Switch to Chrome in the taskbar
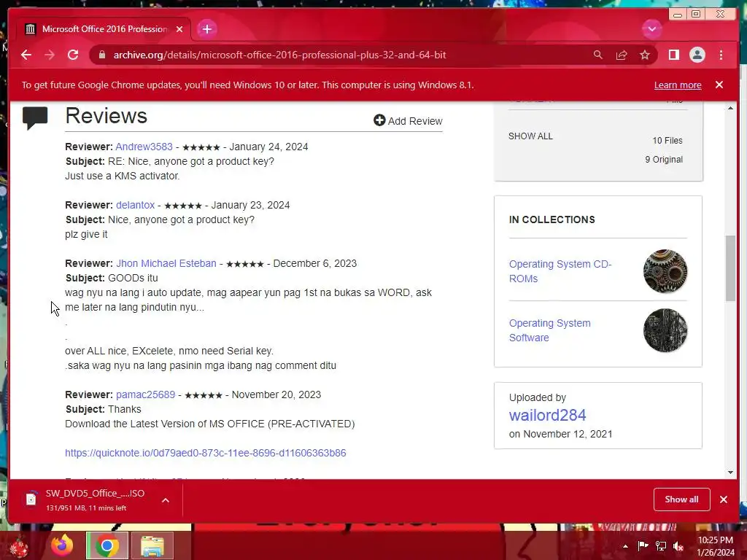Image resolution: width=747 pixels, height=560 pixels. coord(107,545)
